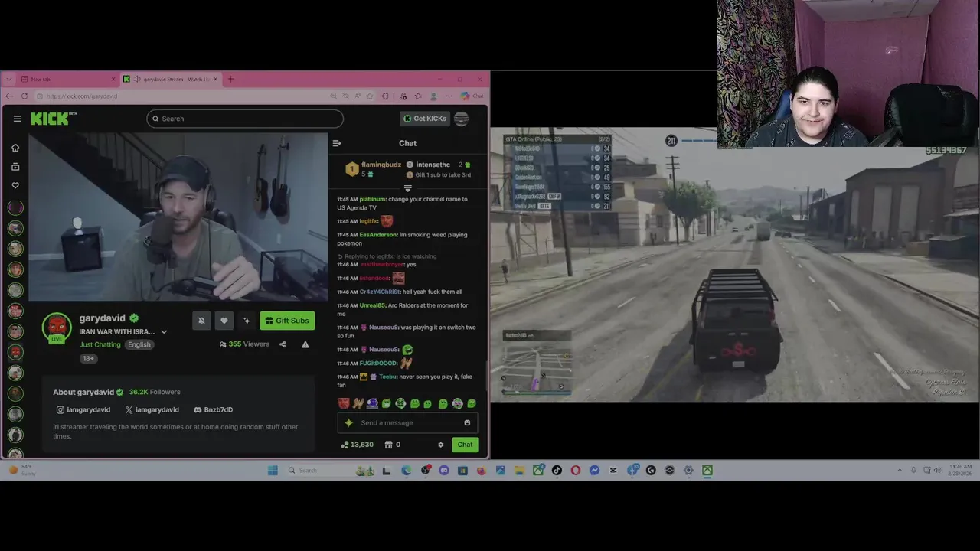Open Iamgarydavid X profile link
The image size is (980, 551).
point(152,410)
